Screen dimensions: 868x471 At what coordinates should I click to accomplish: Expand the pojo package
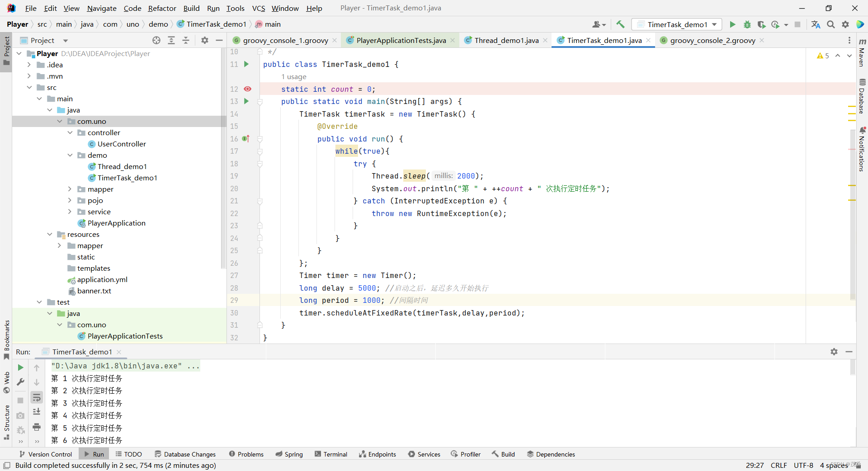(70, 200)
